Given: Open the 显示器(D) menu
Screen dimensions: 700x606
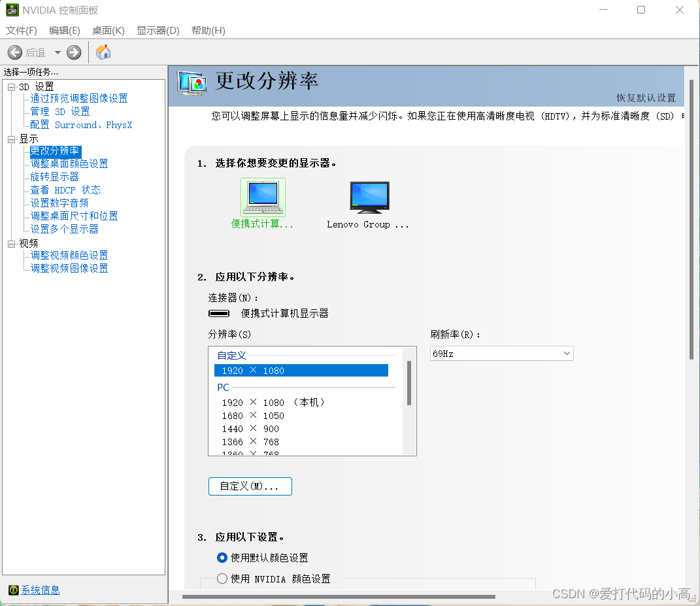Looking at the screenshot, I should (158, 30).
